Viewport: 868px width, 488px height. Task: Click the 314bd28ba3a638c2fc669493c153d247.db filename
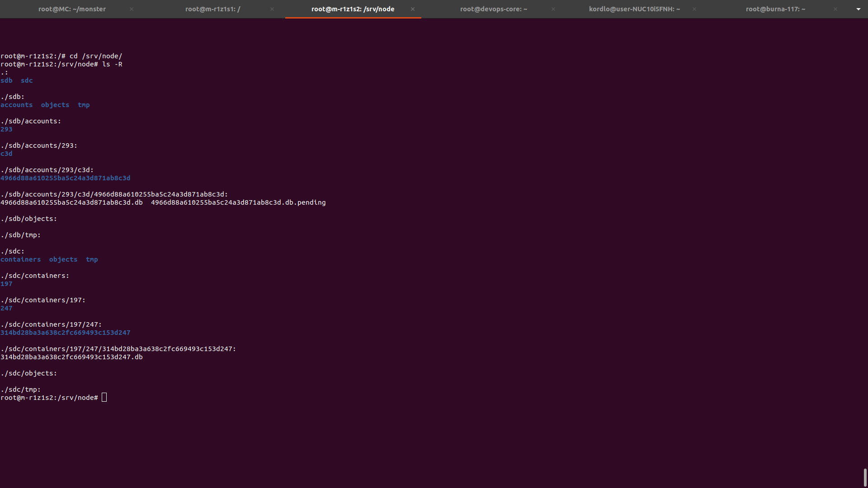[x=71, y=357]
